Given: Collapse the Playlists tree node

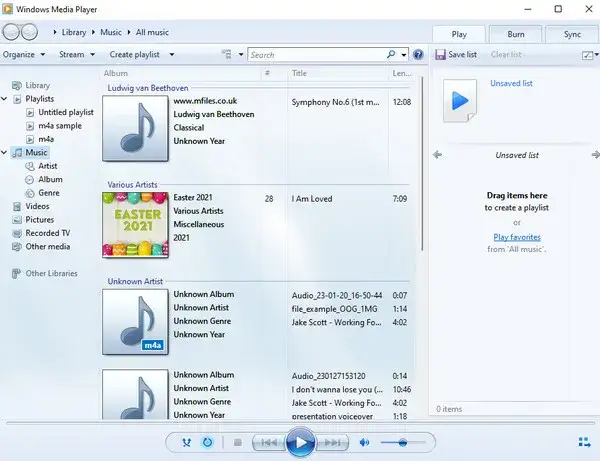Looking at the screenshot, I should click(x=4, y=99).
